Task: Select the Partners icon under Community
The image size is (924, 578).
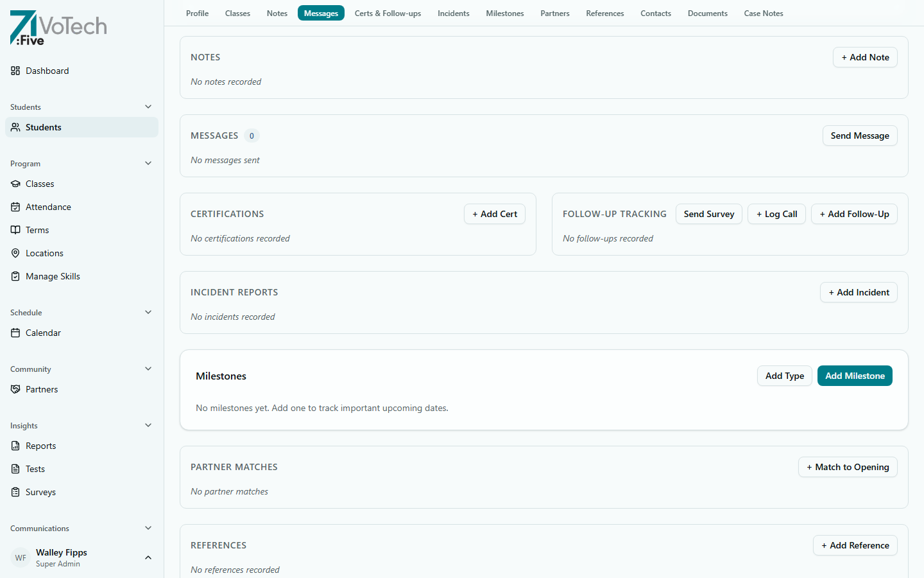Action: click(15, 389)
